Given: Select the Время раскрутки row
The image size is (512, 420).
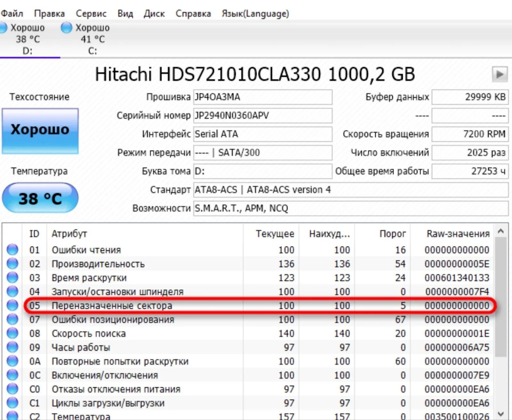Looking at the screenshot, I should click(x=249, y=277).
